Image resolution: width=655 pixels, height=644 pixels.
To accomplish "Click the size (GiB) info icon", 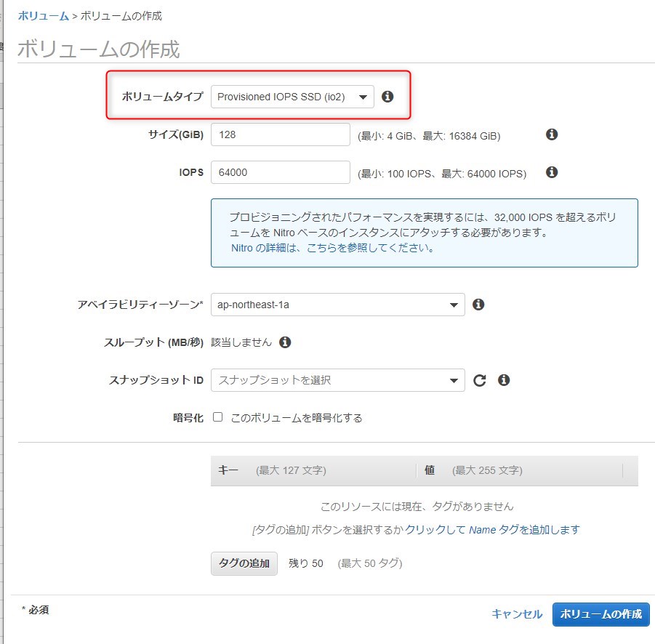I will click(551, 134).
